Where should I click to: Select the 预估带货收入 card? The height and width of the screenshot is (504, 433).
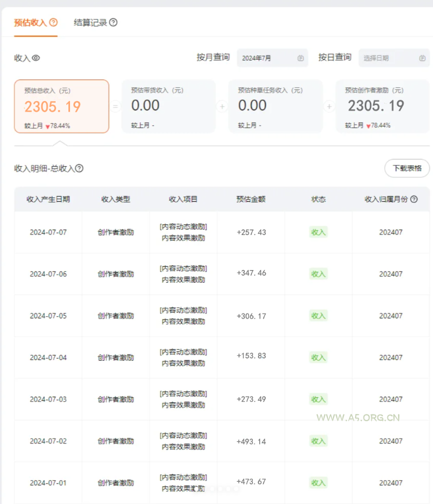pos(168,107)
